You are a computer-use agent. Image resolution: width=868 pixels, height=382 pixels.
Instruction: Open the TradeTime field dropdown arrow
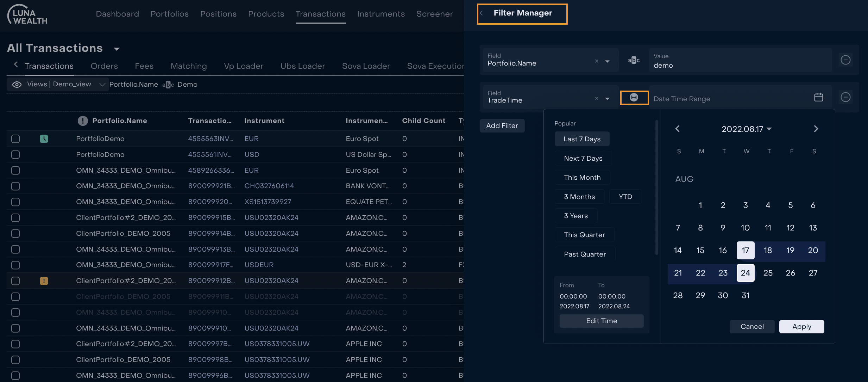(607, 99)
